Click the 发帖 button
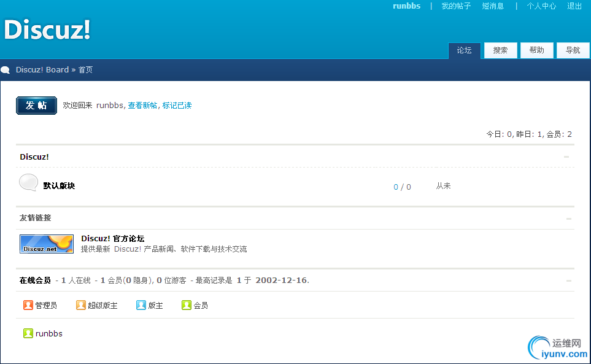Viewport: 591px width, 364px height. point(37,106)
